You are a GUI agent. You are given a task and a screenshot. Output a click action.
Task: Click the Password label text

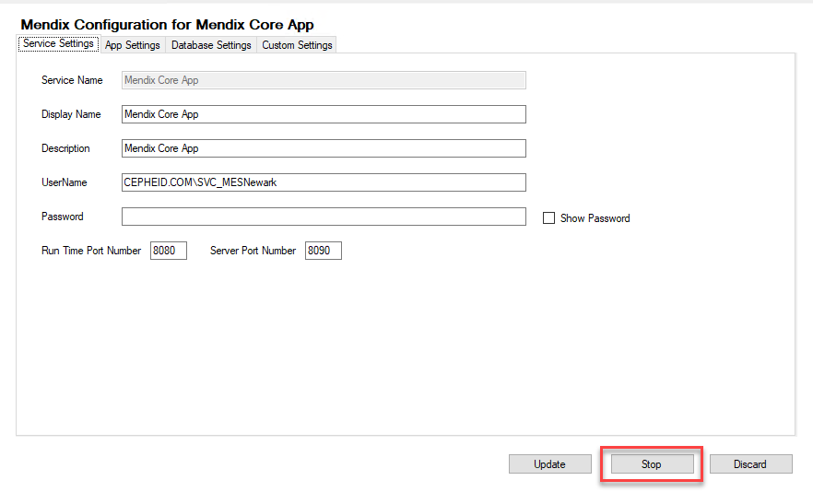[63, 217]
